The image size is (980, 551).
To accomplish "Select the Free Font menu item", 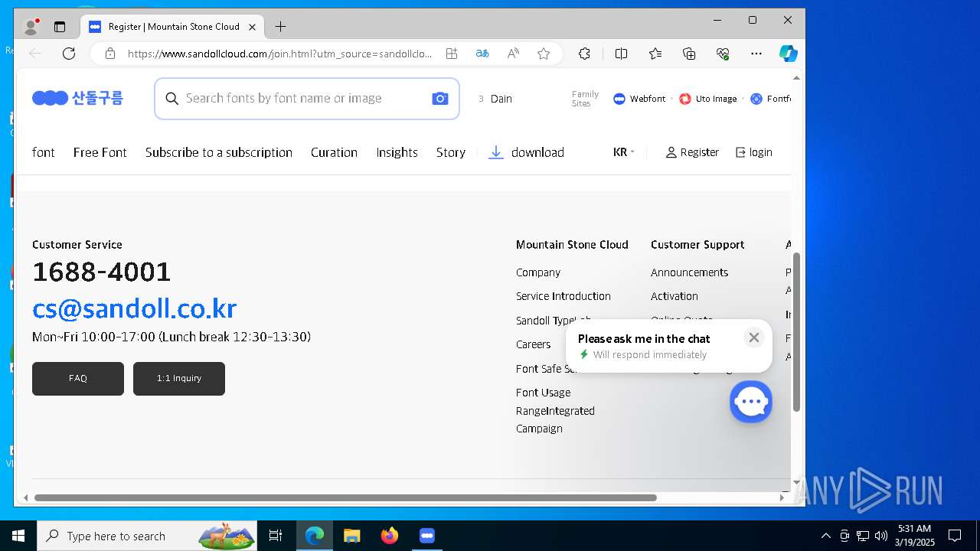I will (x=100, y=152).
